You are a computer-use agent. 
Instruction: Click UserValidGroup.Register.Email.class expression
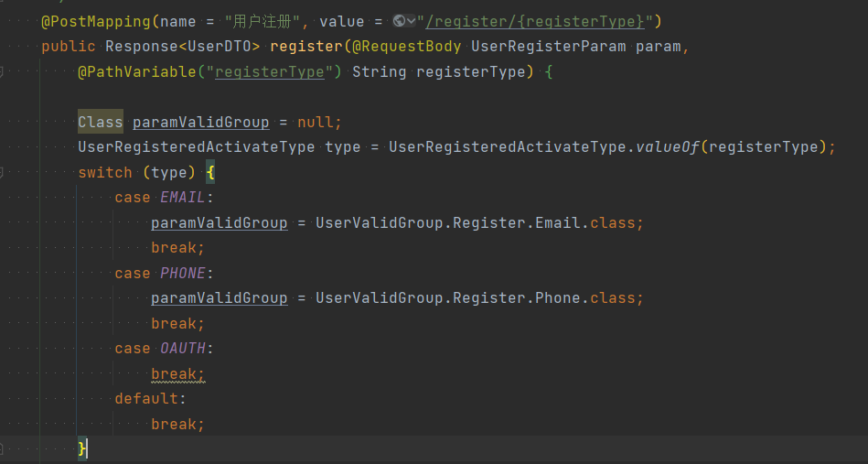point(475,223)
